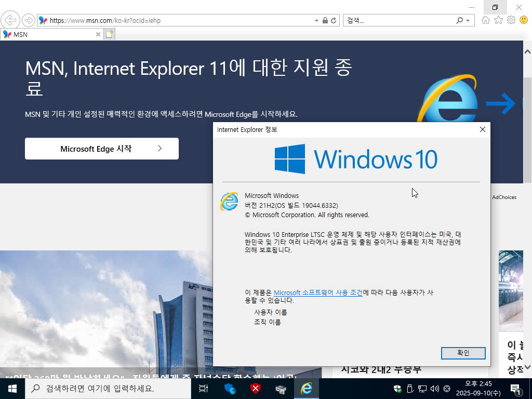Click the browser Back arrow button
This screenshot has width=532, height=399.
10,20
